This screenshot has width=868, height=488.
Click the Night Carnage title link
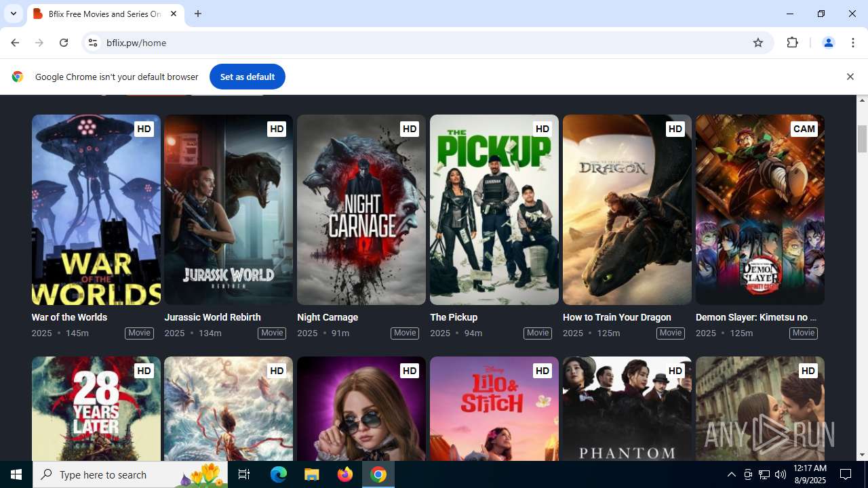coord(328,317)
